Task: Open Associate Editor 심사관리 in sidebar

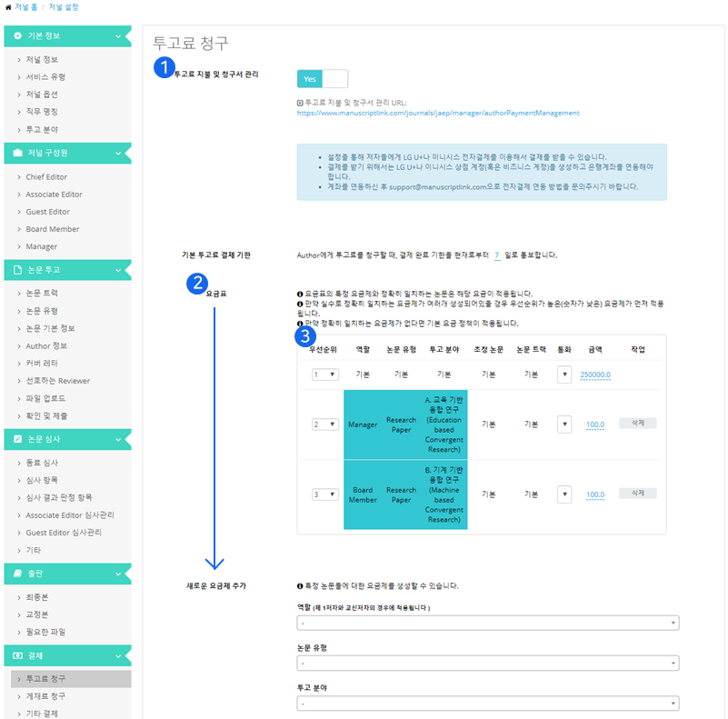Action: click(x=70, y=515)
